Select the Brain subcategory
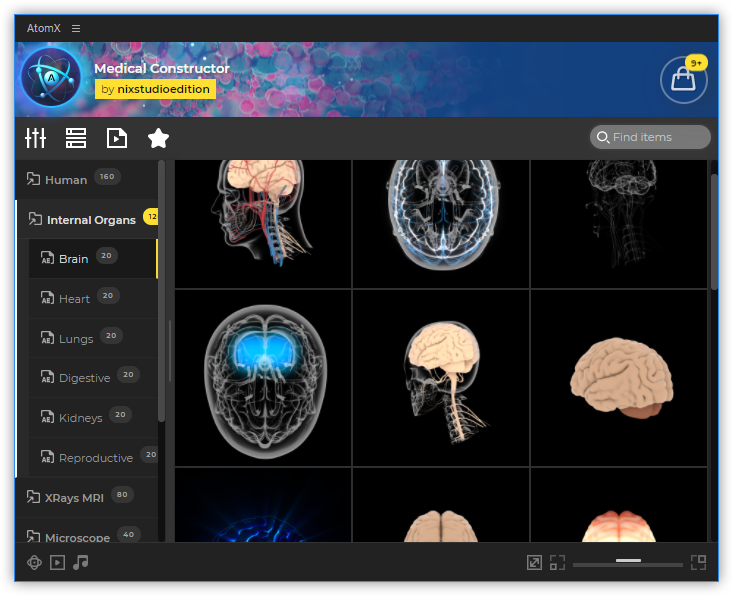This screenshot has height=596, width=733. [93, 259]
